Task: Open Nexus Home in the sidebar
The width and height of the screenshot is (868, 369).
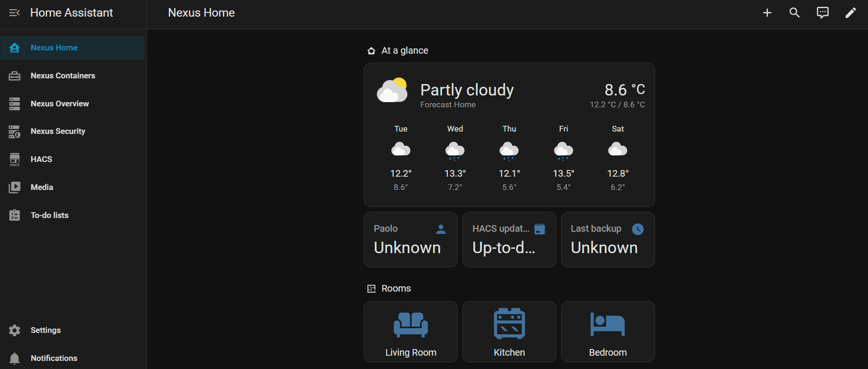Action: tap(73, 47)
